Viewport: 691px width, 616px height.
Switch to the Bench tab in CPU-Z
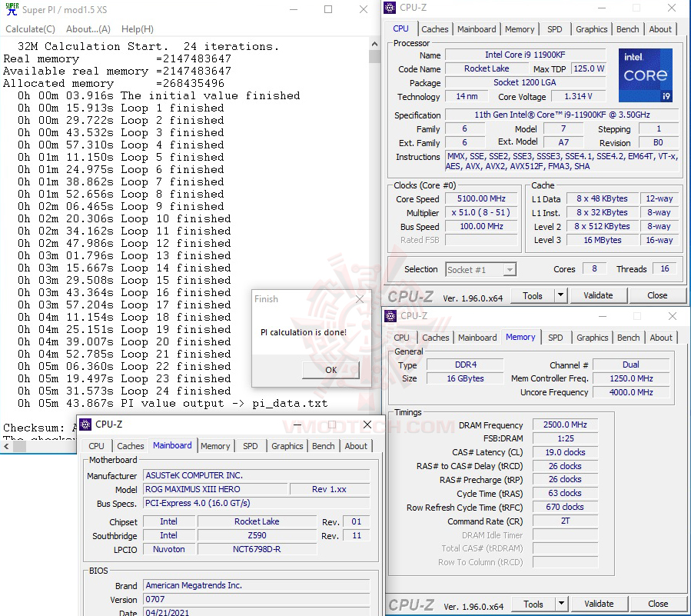(x=627, y=28)
